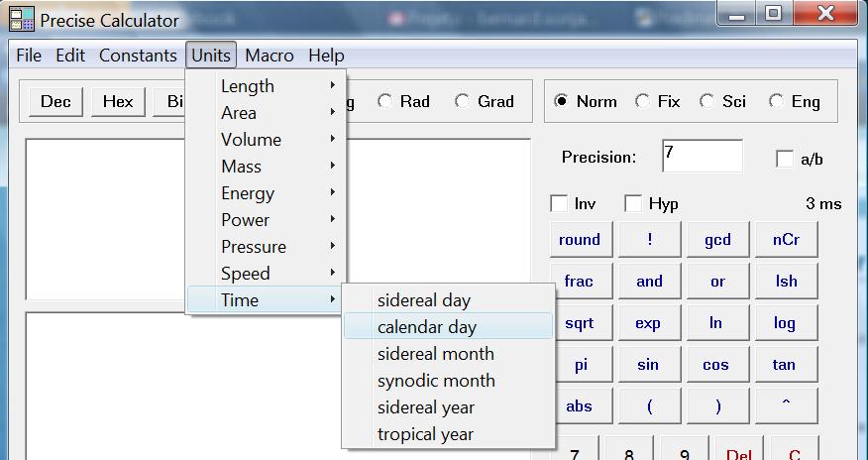Expand the Pressure units submenu
This screenshot has height=460, width=868.
[x=266, y=246]
